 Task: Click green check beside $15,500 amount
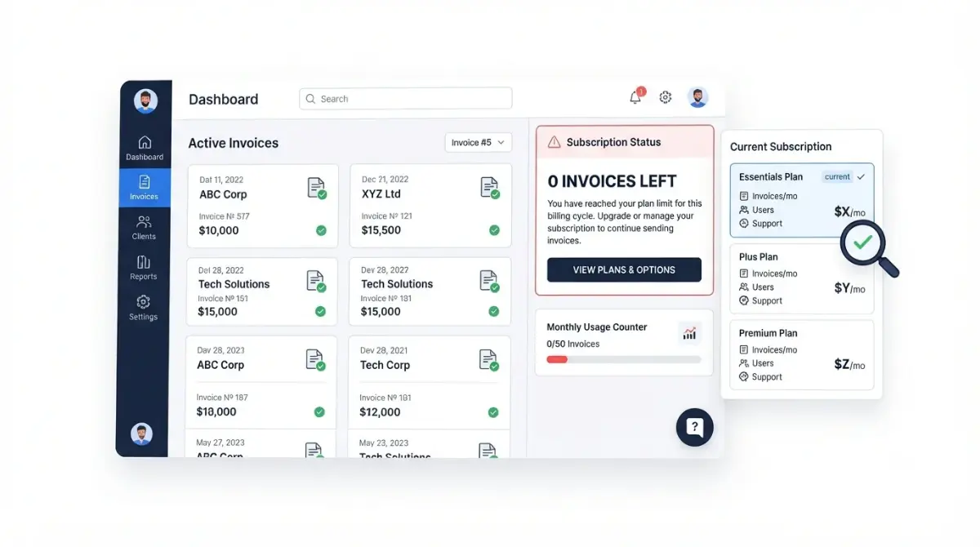click(494, 230)
